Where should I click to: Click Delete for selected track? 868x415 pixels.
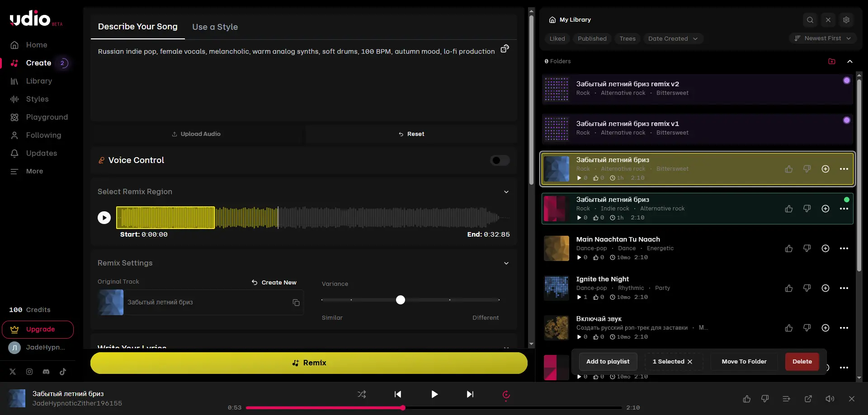tap(802, 362)
